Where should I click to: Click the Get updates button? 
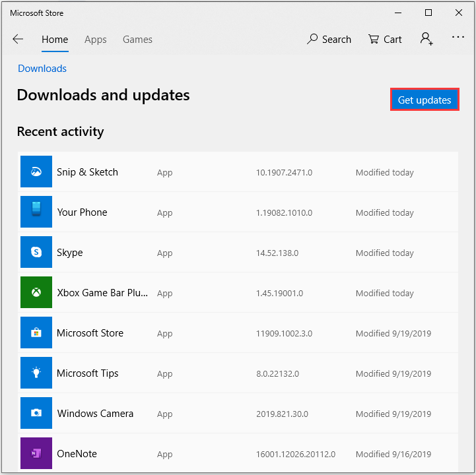tap(425, 100)
